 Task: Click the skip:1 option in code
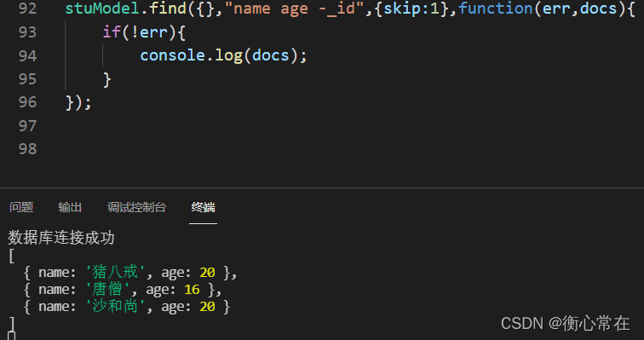coord(411,9)
